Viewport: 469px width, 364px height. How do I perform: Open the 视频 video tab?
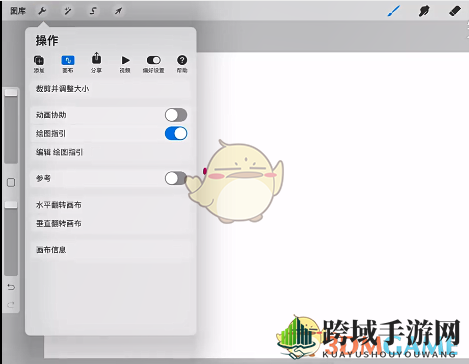(125, 64)
